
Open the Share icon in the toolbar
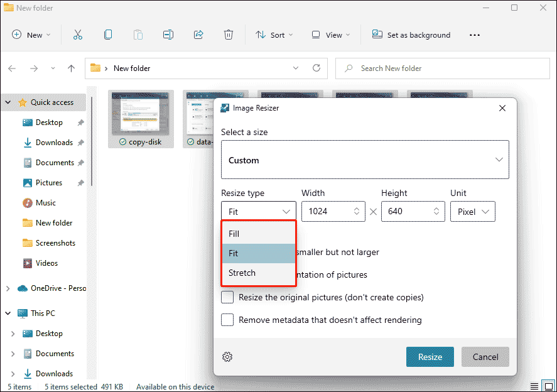(x=198, y=35)
